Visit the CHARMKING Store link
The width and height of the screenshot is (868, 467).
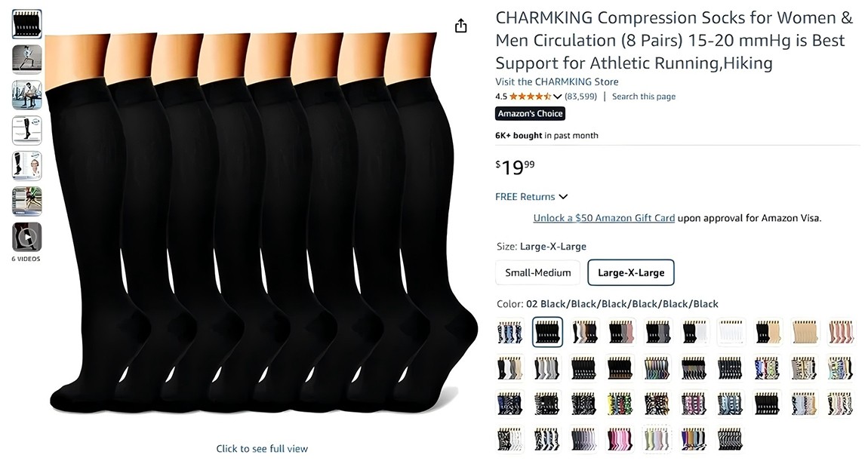click(556, 81)
